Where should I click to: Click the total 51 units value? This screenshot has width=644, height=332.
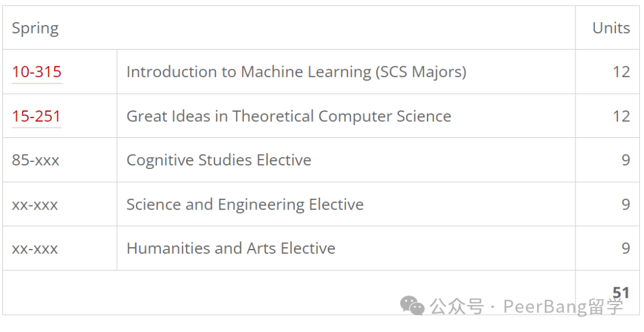click(x=621, y=293)
